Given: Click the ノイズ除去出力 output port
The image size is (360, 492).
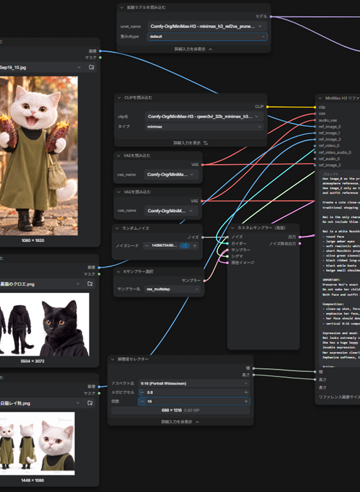Looking at the screenshot, I should coord(300,244).
